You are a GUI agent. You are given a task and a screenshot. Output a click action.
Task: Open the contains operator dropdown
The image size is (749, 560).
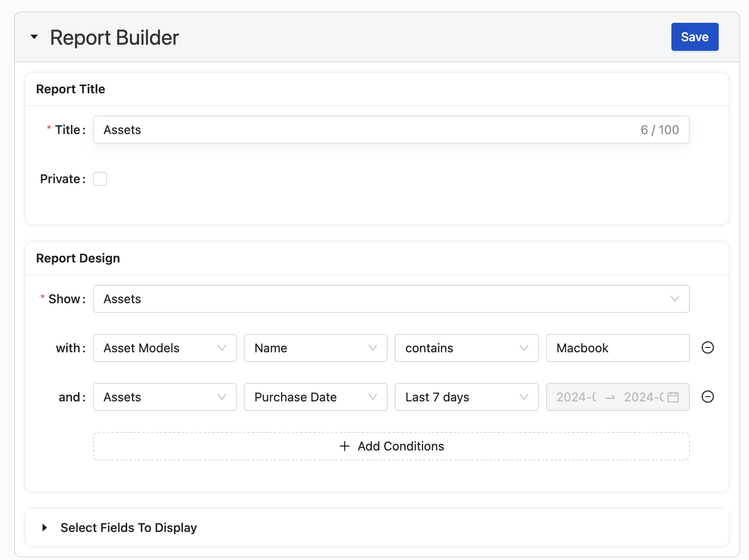pos(466,348)
